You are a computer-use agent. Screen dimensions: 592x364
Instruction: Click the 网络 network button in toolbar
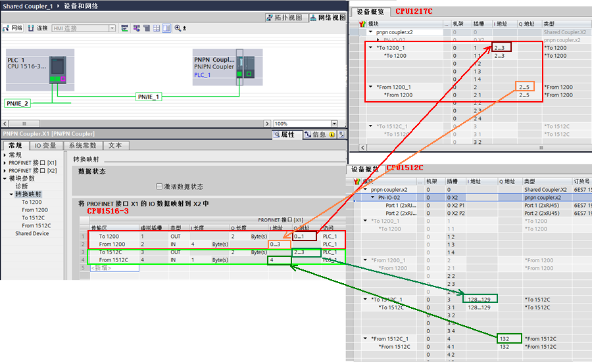tap(13, 28)
